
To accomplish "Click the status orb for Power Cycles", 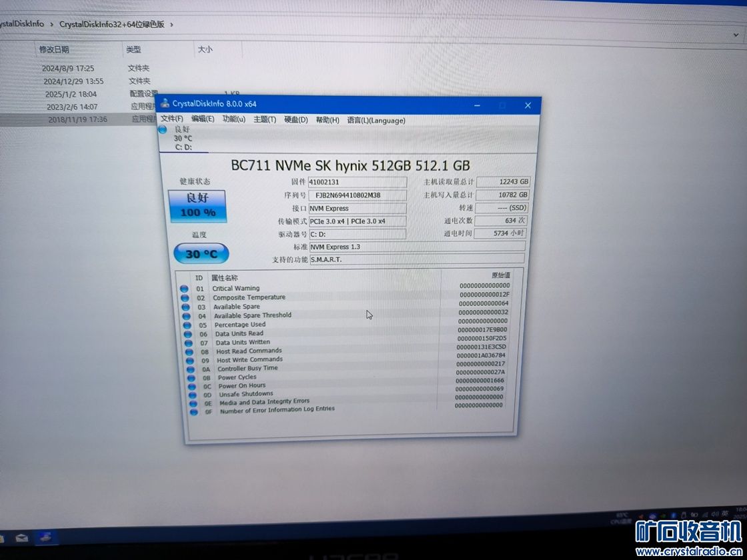I will pyautogui.click(x=191, y=377).
